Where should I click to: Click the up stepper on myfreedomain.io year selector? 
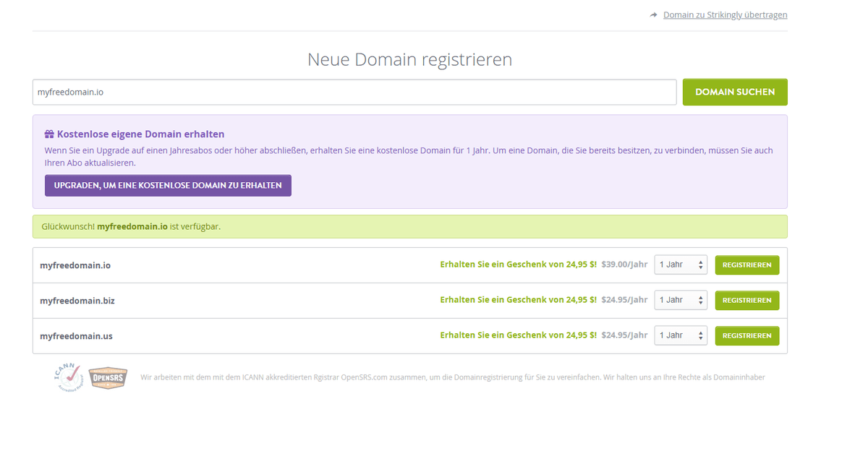[700, 262]
